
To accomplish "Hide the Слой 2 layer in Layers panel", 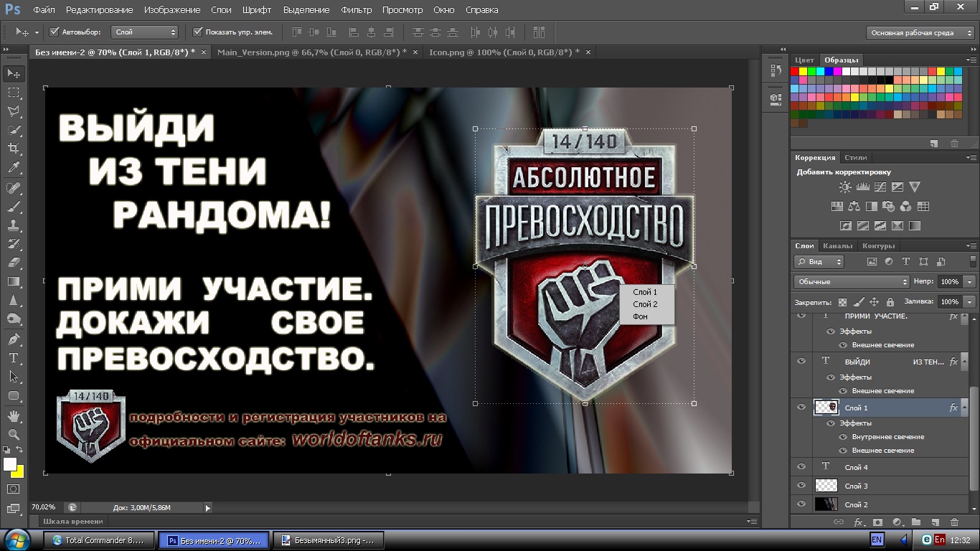I will (x=801, y=504).
